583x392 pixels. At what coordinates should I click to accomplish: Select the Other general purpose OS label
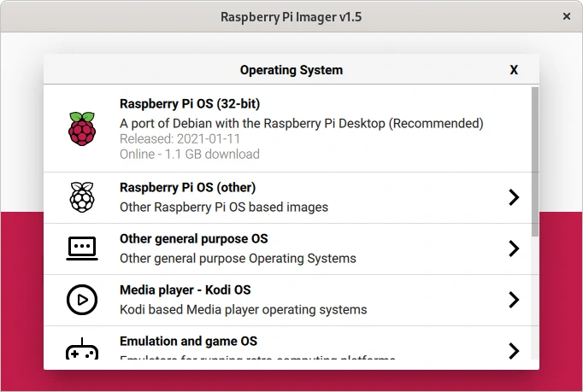(x=193, y=239)
